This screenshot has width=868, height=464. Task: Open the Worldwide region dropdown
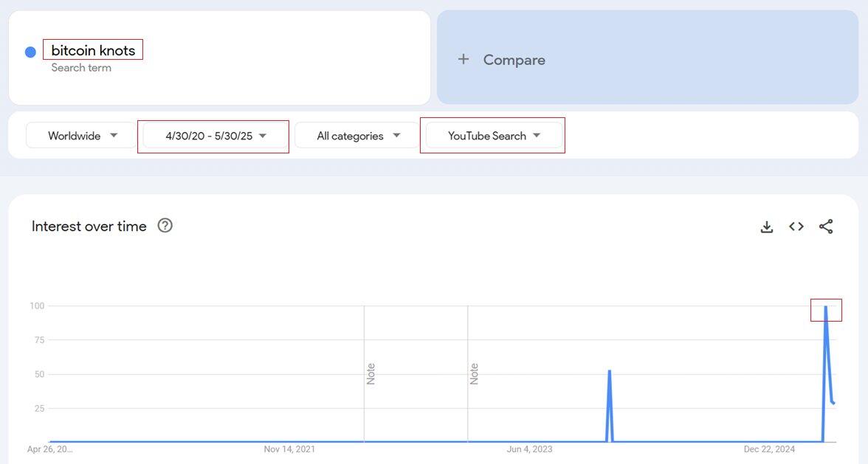coord(81,136)
